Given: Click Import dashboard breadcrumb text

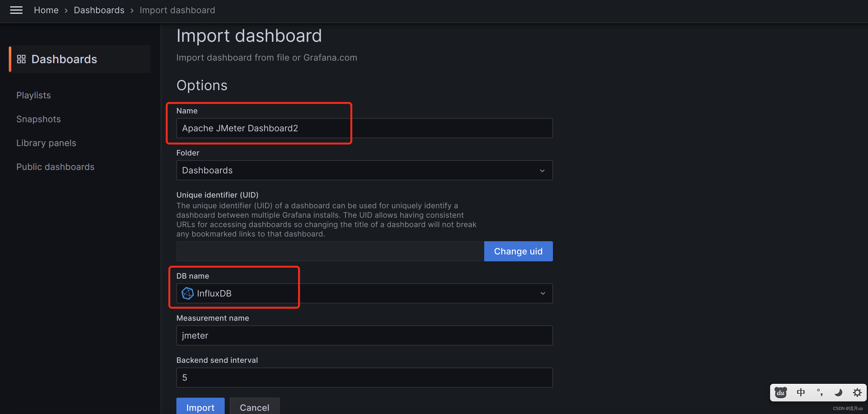Looking at the screenshot, I should point(177,10).
